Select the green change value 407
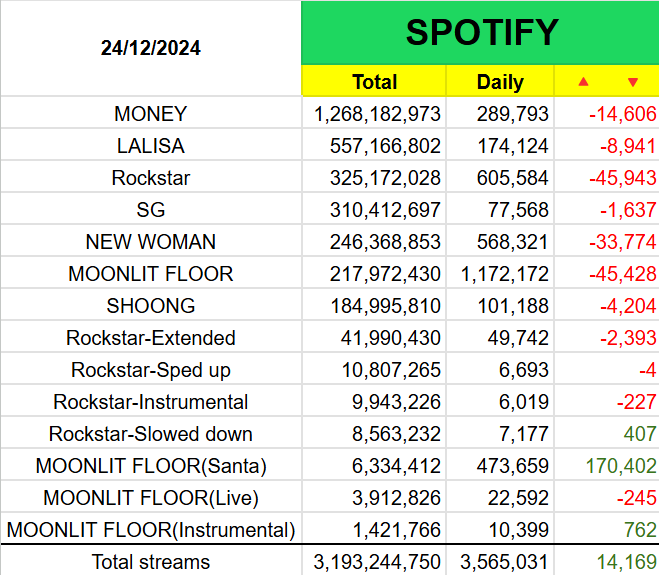Image resolution: width=659 pixels, height=575 pixels. point(606,433)
